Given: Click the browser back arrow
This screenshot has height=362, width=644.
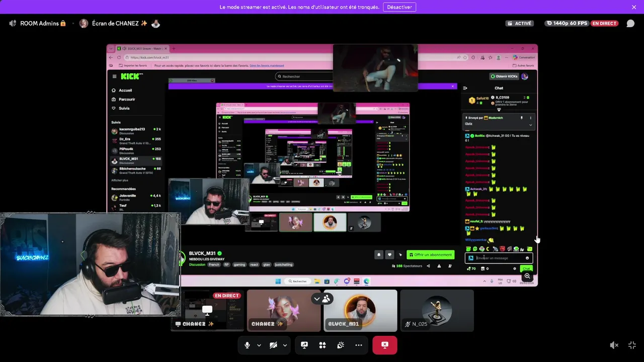Looking at the screenshot, I should pyautogui.click(x=112, y=57).
